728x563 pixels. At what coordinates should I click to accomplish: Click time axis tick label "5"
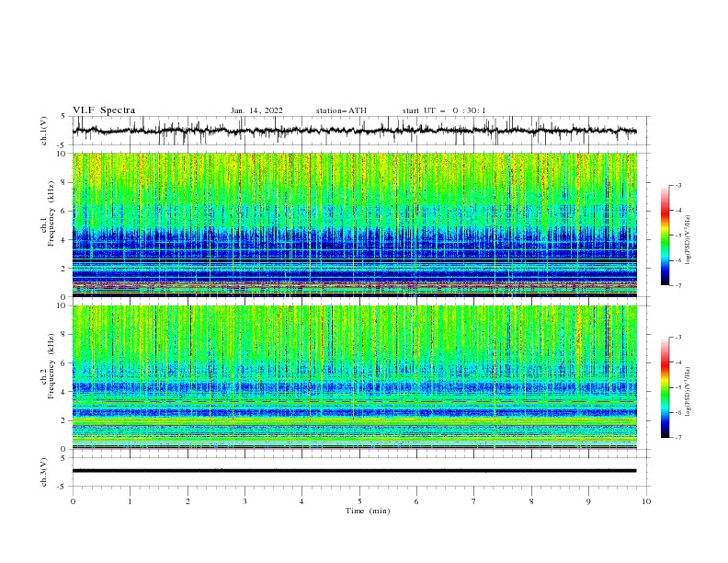pos(359,501)
